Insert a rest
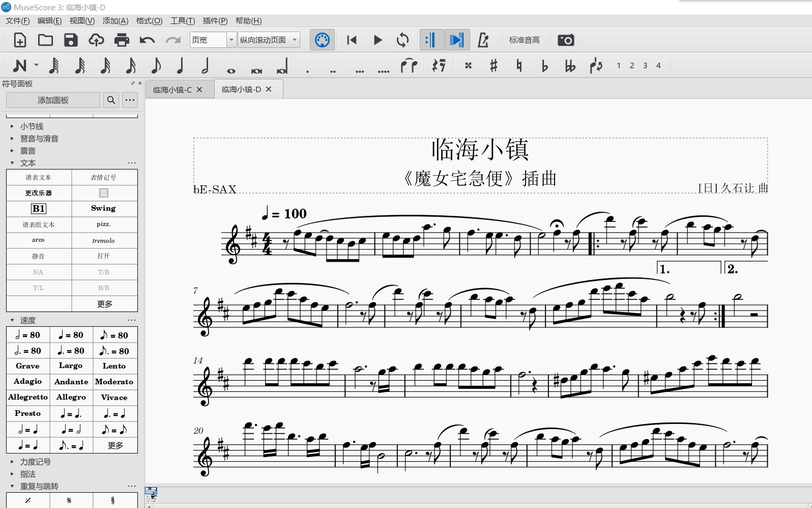The width and height of the screenshot is (812, 508). [439, 65]
